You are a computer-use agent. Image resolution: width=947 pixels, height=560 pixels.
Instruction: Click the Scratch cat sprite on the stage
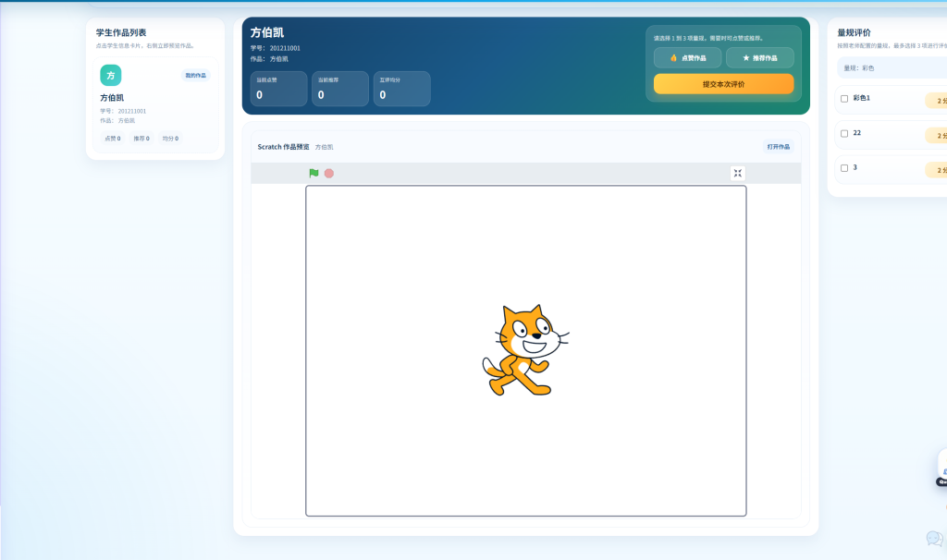click(x=525, y=350)
